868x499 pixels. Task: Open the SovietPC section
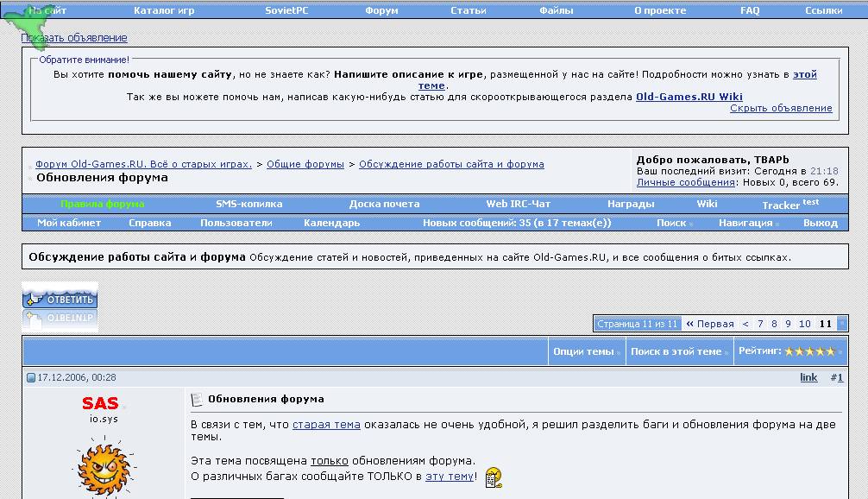[286, 10]
